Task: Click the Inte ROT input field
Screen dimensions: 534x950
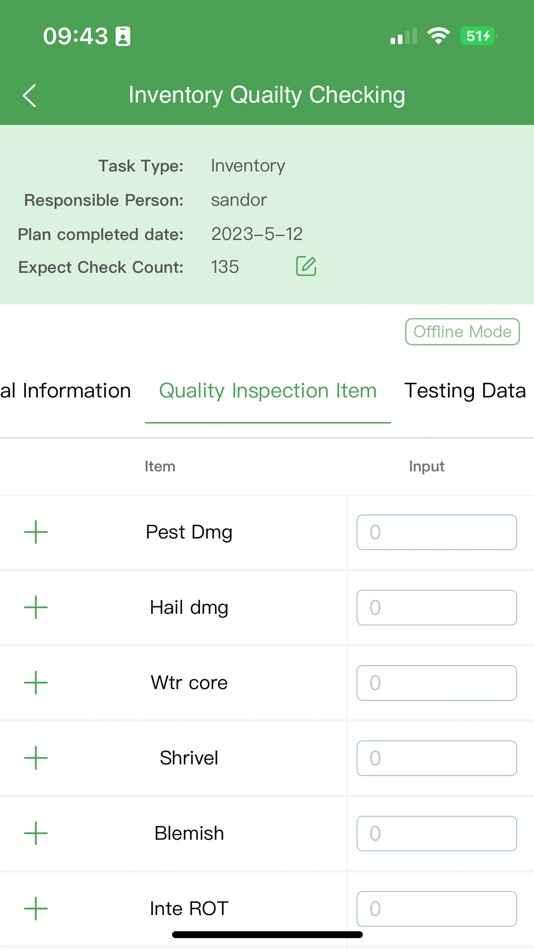Action: pos(436,909)
